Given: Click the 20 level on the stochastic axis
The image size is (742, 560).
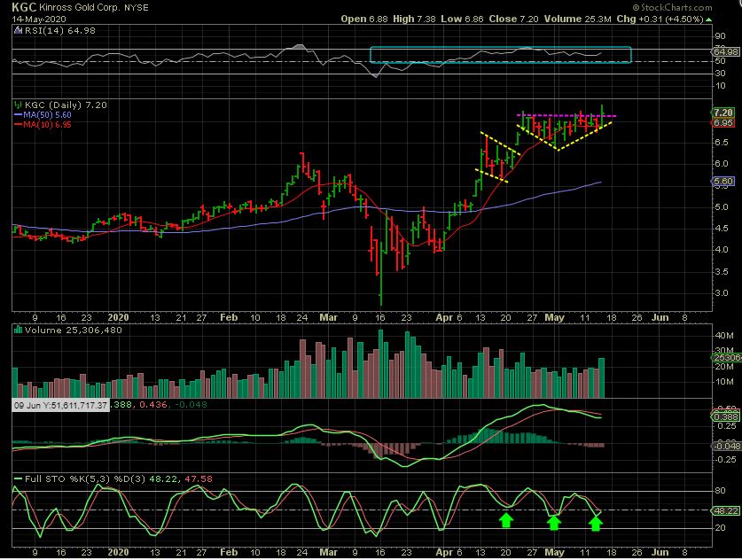Looking at the screenshot, I should point(720,528).
